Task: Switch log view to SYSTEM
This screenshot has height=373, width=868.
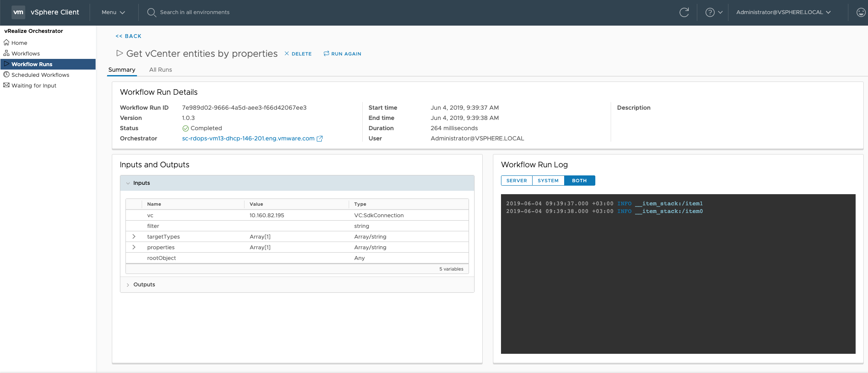Action: 548,181
